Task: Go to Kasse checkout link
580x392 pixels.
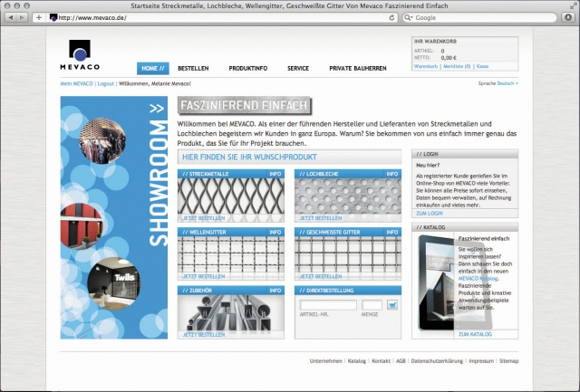Action: coord(482,66)
